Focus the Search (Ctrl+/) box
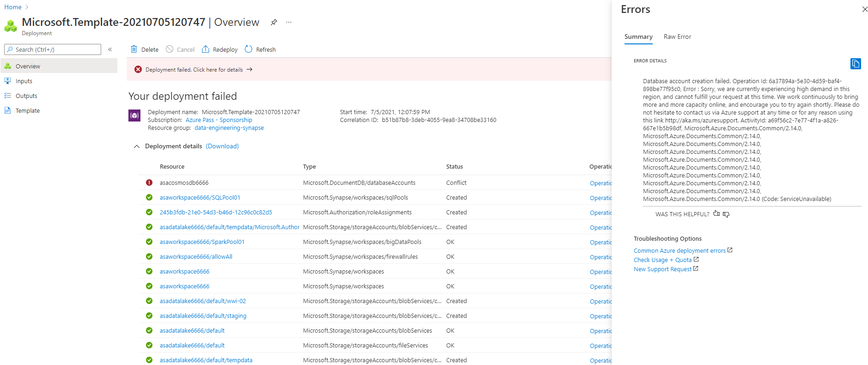This screenshot has height=365, width=868. (53, 49)
